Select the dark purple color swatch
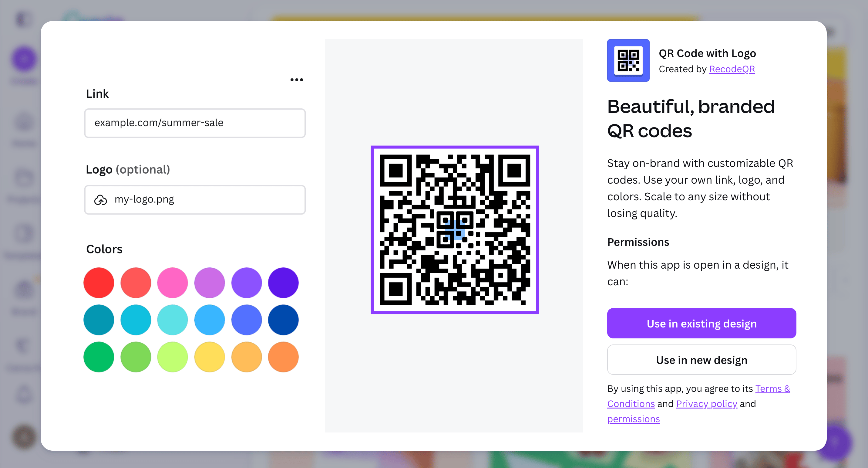 pos(283,283)
